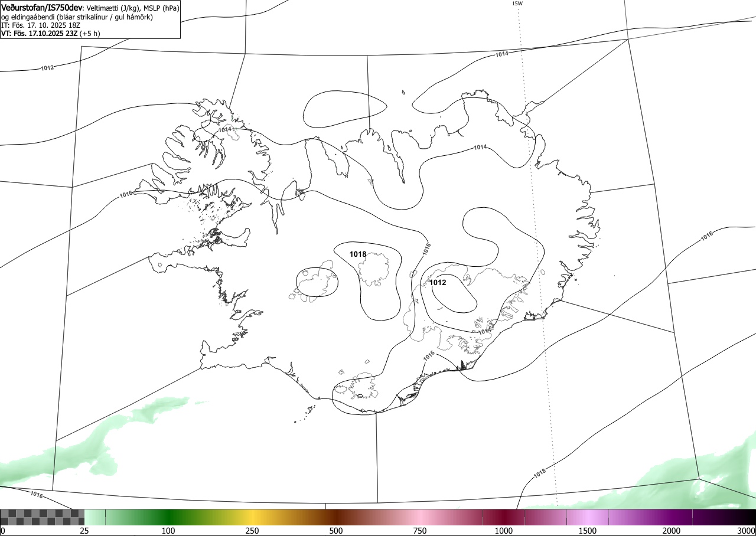Click the dark green color near the 100 mark
The width and height of the screenshot is (756, 536).
168,517
